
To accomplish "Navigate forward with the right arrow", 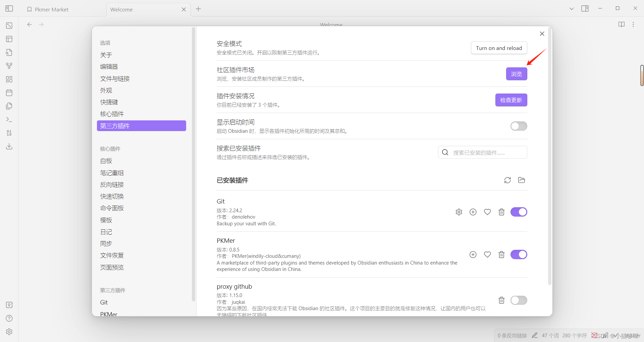I will pyautogui.click(x=41, y=24).
